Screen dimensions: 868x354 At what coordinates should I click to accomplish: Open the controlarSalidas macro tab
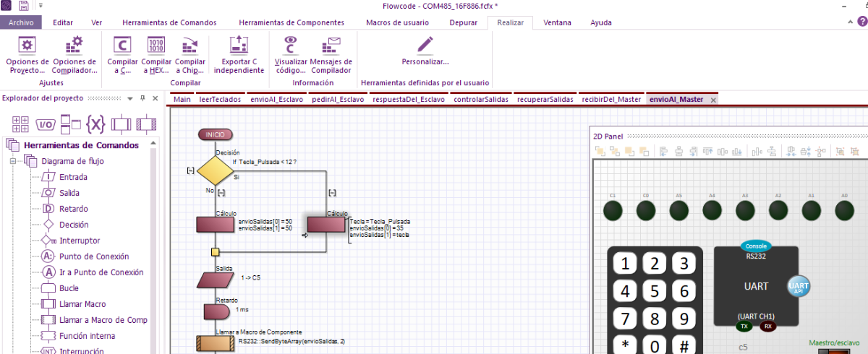[480, 99]
